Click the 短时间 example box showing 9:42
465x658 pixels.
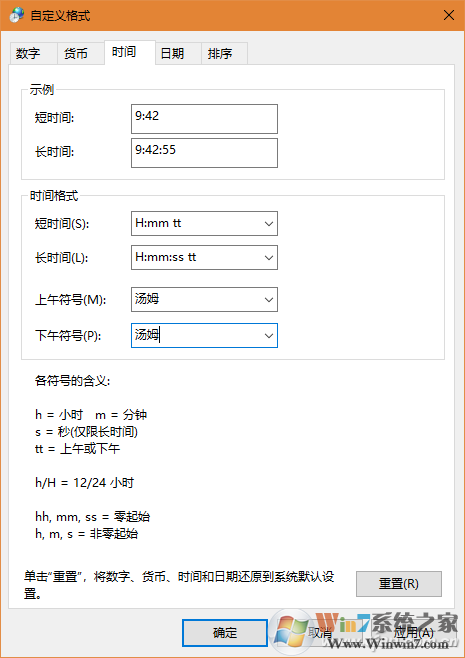[x=204, y=119]
